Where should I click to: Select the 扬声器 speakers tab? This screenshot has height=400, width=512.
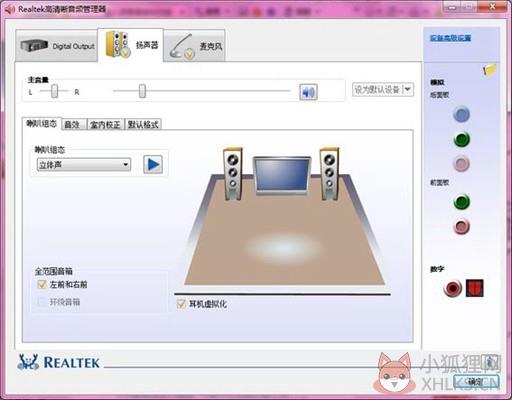(130, 45)
